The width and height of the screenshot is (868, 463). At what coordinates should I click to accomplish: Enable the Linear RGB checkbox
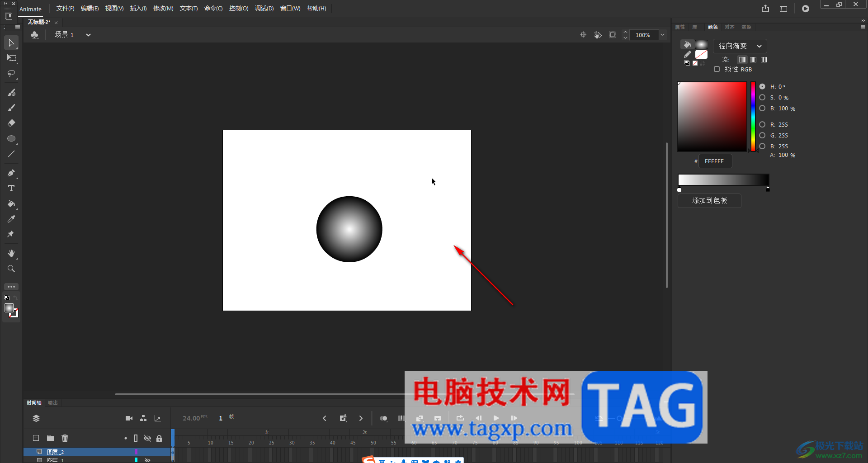717,69
